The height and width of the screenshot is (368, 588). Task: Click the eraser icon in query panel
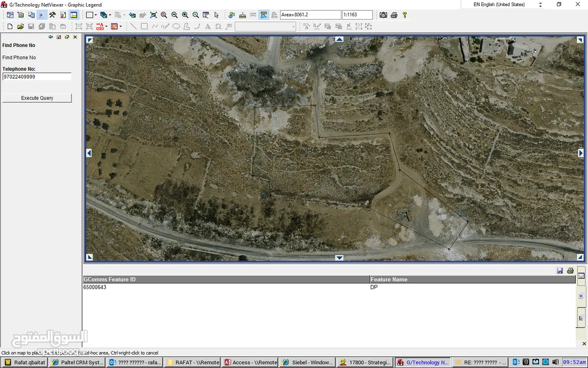click(67, 37)
